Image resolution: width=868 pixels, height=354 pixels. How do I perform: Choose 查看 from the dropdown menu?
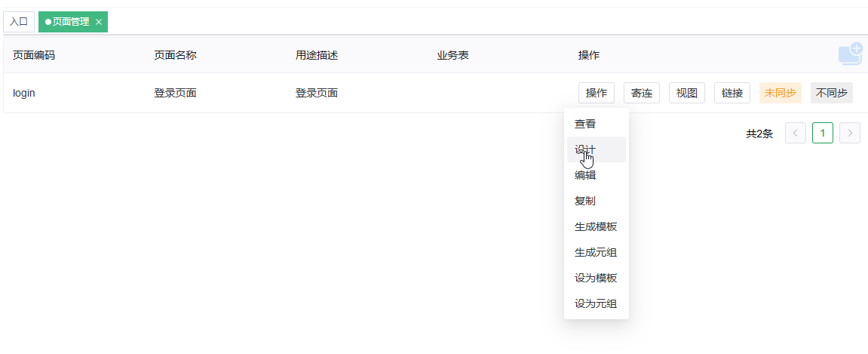[597, 124]
